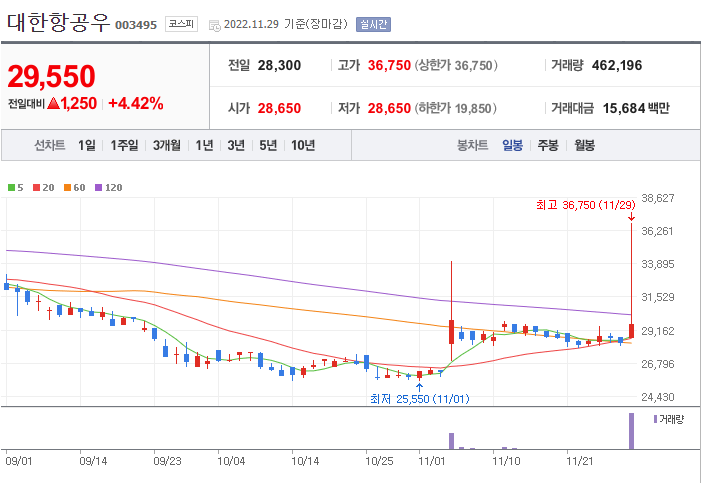
Task: Switch to 주봉 weekly candle chart
Action: (x=548, y=145)
